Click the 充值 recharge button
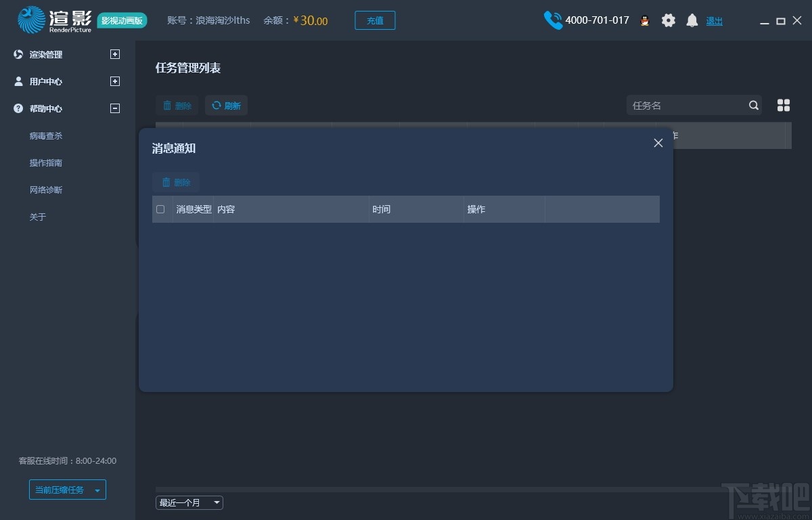 (x=375, y=20)
